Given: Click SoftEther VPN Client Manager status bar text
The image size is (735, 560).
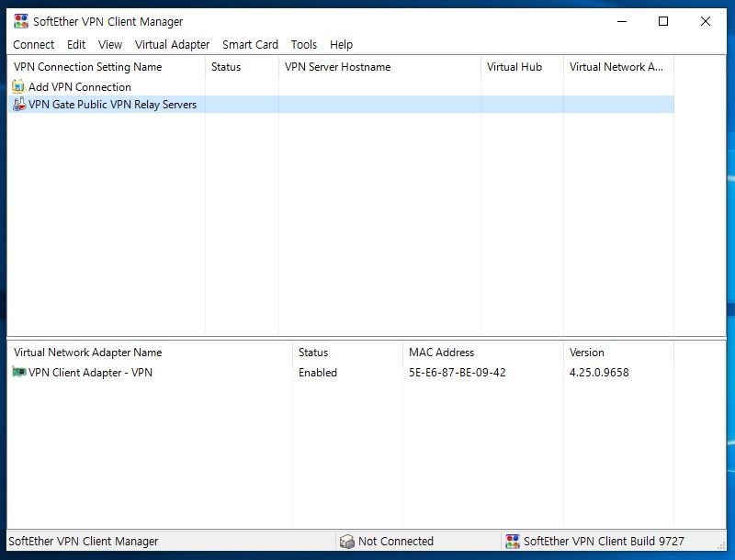Looking at the screenshot, I should pos(84,542).
